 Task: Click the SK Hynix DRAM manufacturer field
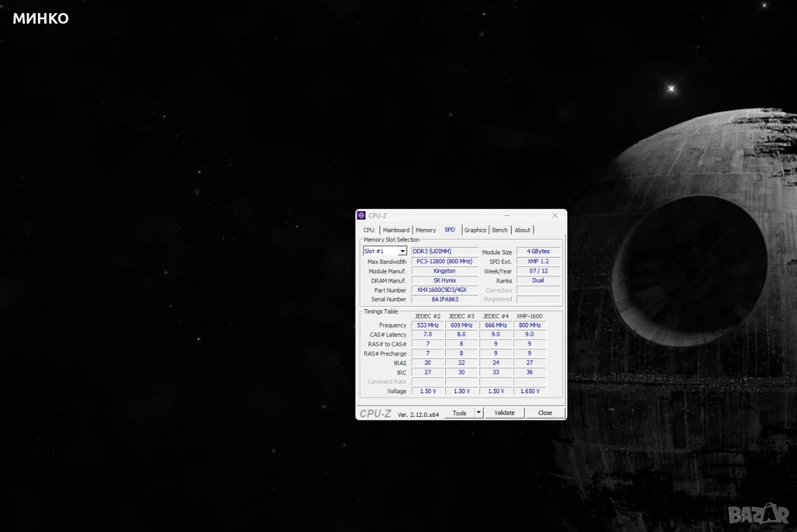click(x=445, y=281)
